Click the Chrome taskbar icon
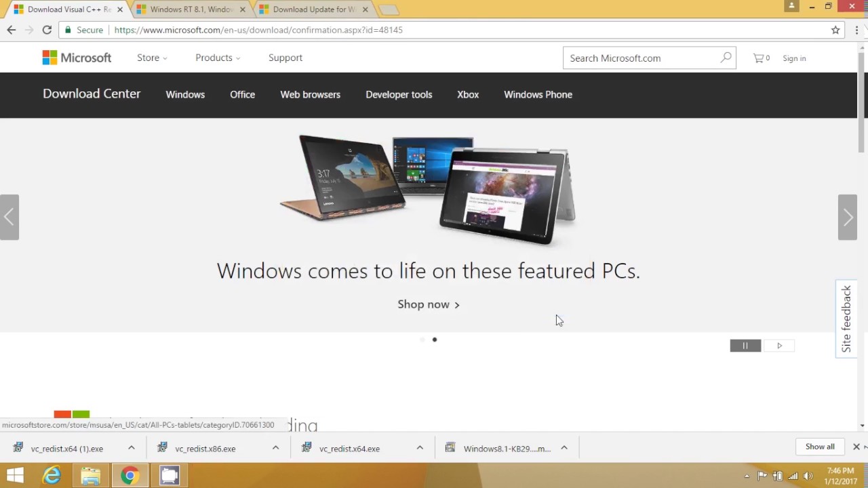This screenshot has width=868, height=488. pos(130,476)
